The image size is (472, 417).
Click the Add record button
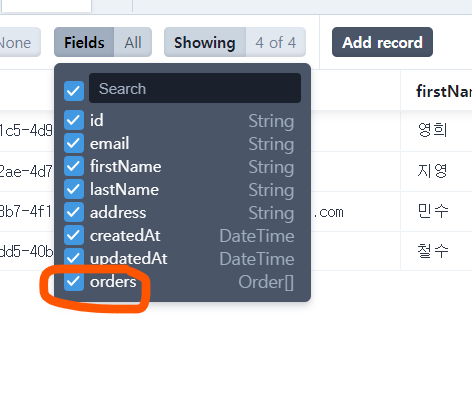click(382, 42)
